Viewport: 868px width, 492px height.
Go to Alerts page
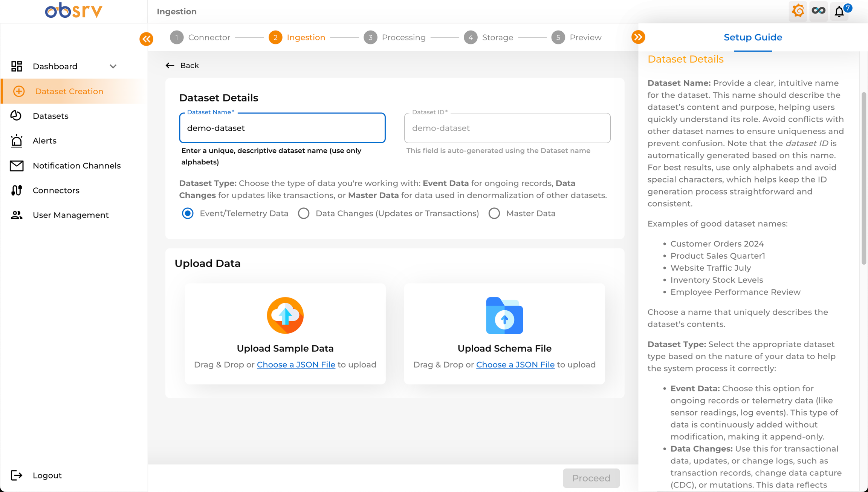[x=74, y=141]
